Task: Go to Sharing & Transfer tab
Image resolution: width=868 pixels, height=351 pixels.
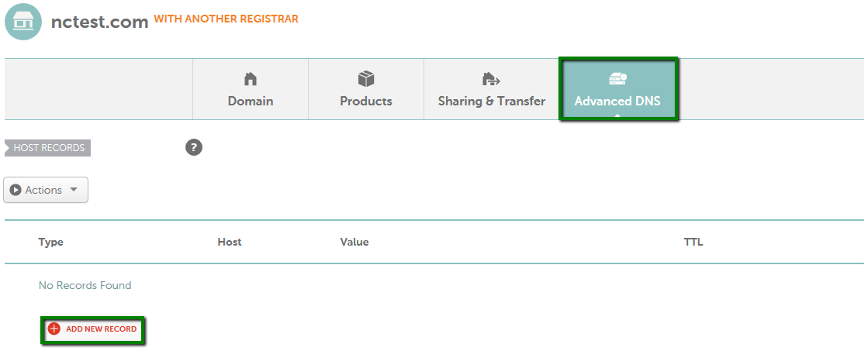Action: tap(492, 89)
